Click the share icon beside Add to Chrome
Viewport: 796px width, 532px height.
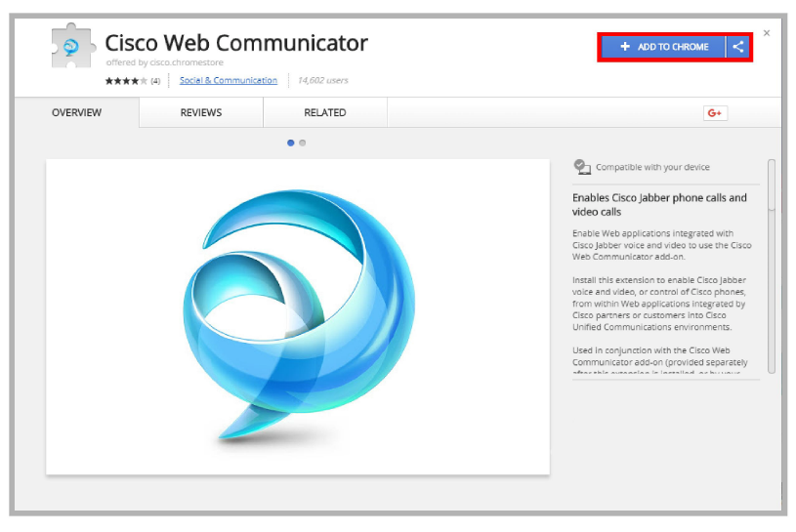click(x=738, y=47)
